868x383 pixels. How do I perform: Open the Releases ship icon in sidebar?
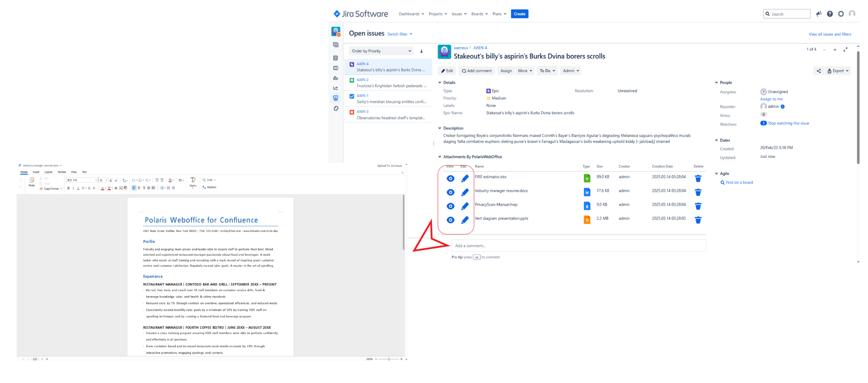click(336, 78)
